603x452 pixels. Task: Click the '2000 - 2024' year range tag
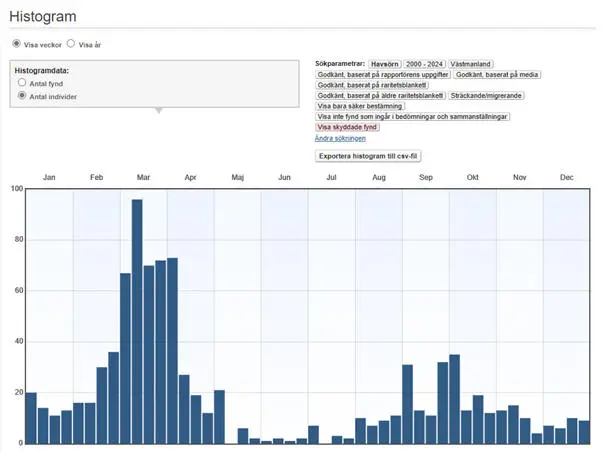click(424, 63)
